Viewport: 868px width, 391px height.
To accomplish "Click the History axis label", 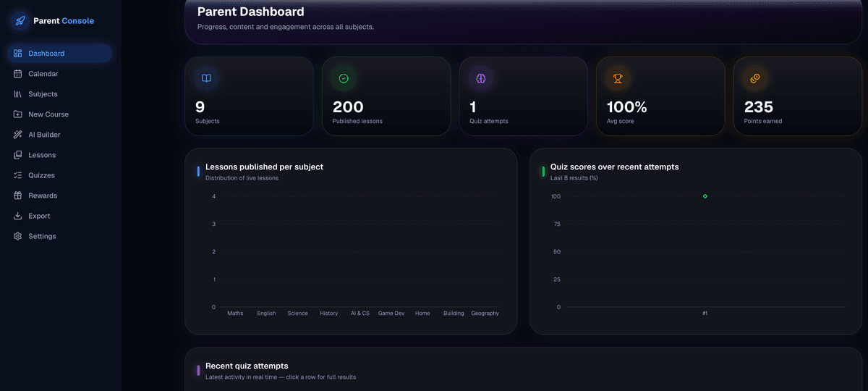I will 328,314.
